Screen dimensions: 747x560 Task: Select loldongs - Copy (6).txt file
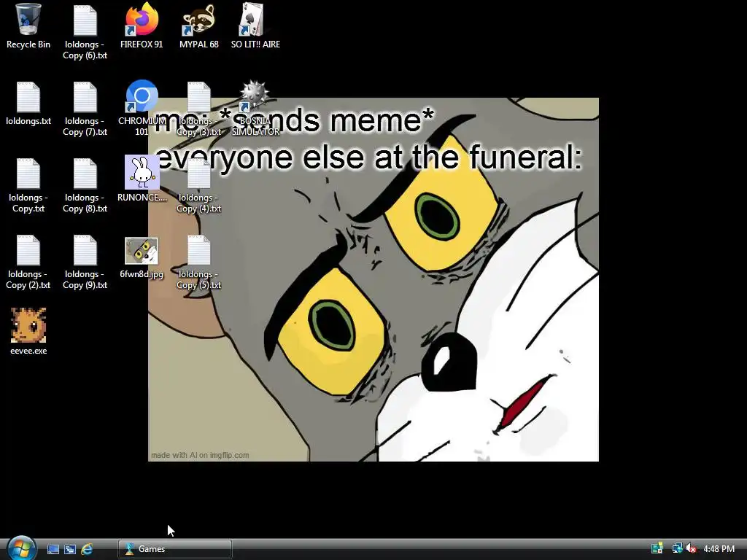(x=85, y=32)
